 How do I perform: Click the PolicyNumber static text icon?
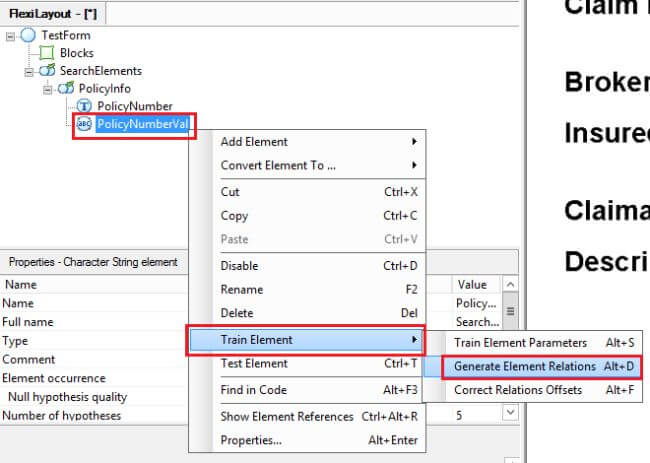[84, 106]
